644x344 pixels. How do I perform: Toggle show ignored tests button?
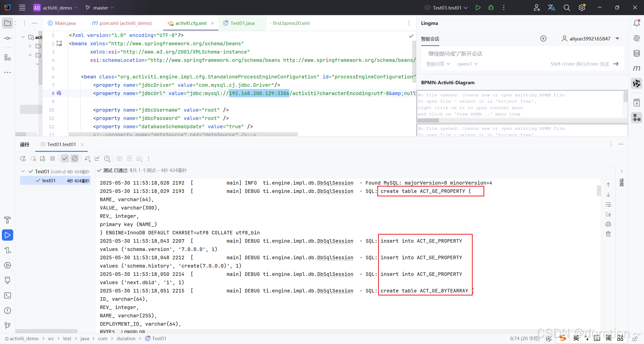75,158
